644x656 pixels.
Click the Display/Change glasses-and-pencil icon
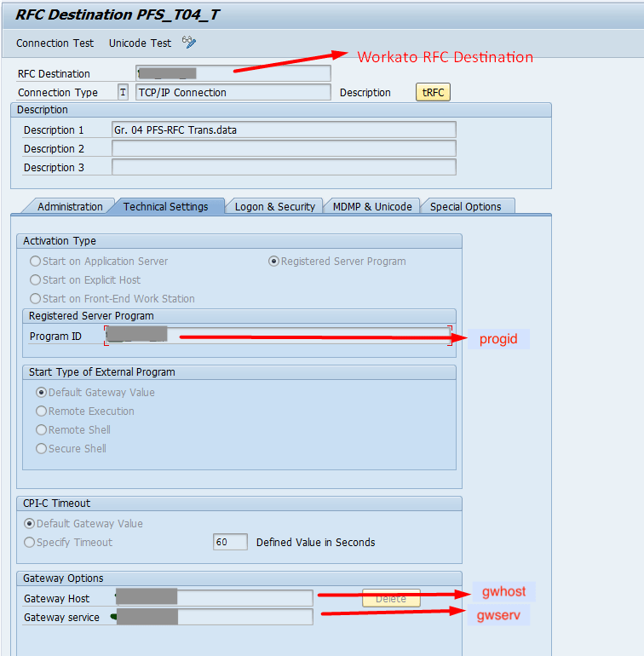click(x=189, y=43)
